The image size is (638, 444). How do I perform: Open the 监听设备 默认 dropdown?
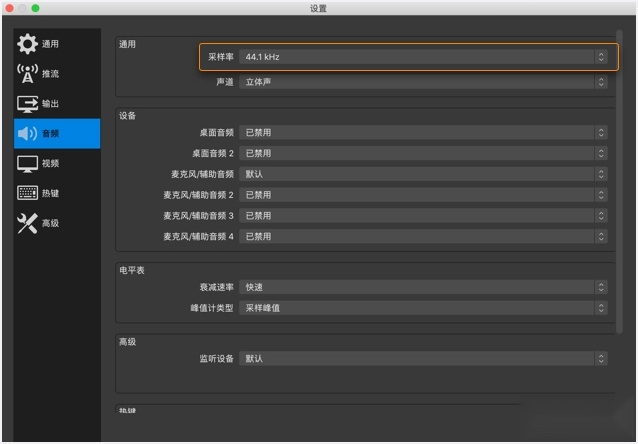point(423,358)
